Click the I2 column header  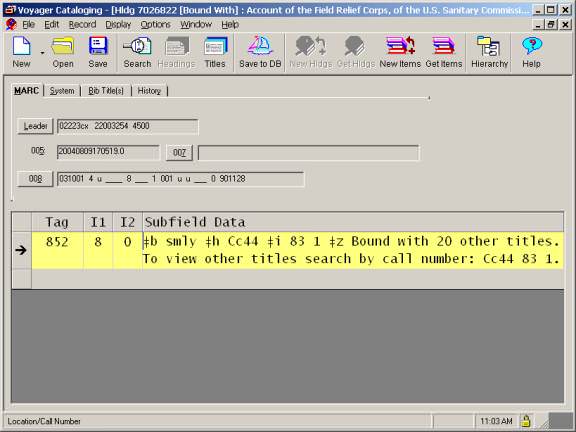point(127,222)
